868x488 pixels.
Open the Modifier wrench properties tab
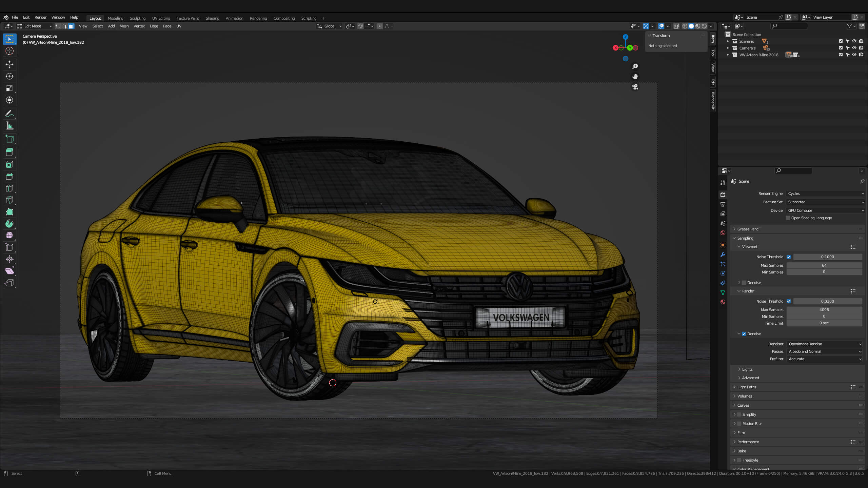pos(723,255)
